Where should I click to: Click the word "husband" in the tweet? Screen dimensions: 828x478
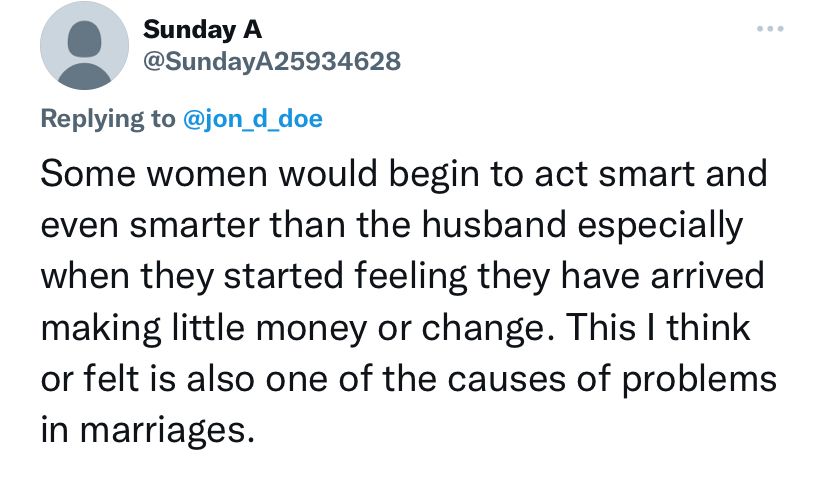[494, 225]
